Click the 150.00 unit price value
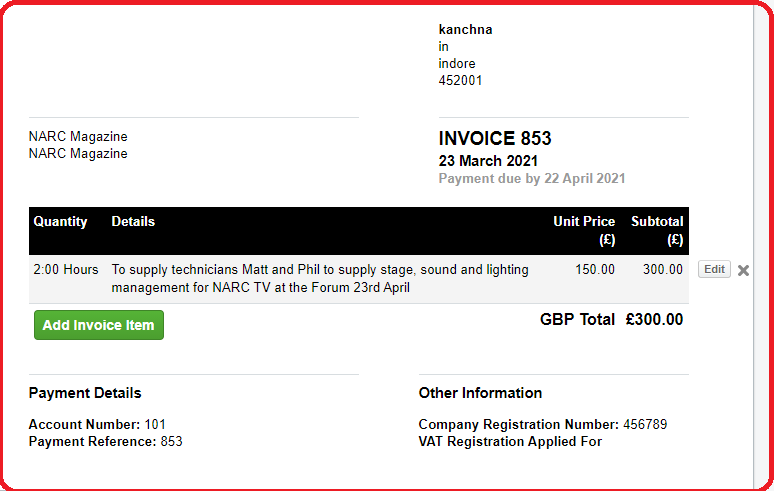This screenshot has height=491, width=774. [x=595, y=269]
